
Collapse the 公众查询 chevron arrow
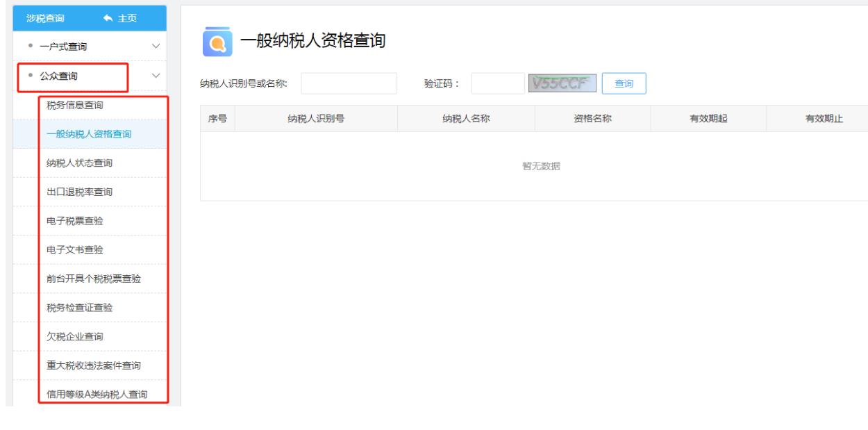[155, 75]
